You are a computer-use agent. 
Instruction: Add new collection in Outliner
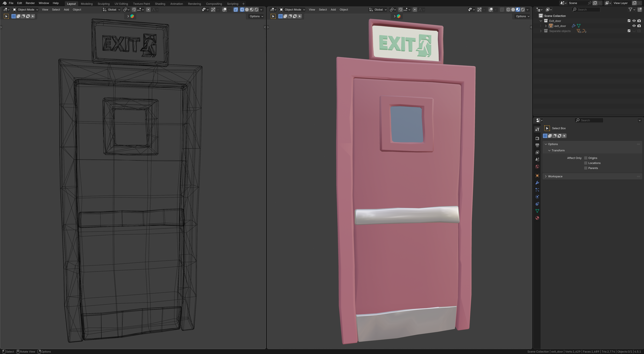point(639,10)
